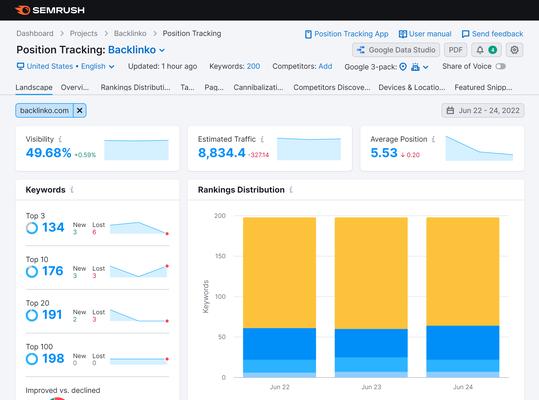The width and height of the screenshot is (539, 400).
Task: Click the yellow segment of Jun 24 bar
Action: pyautogui.click(x=463, y=271)
